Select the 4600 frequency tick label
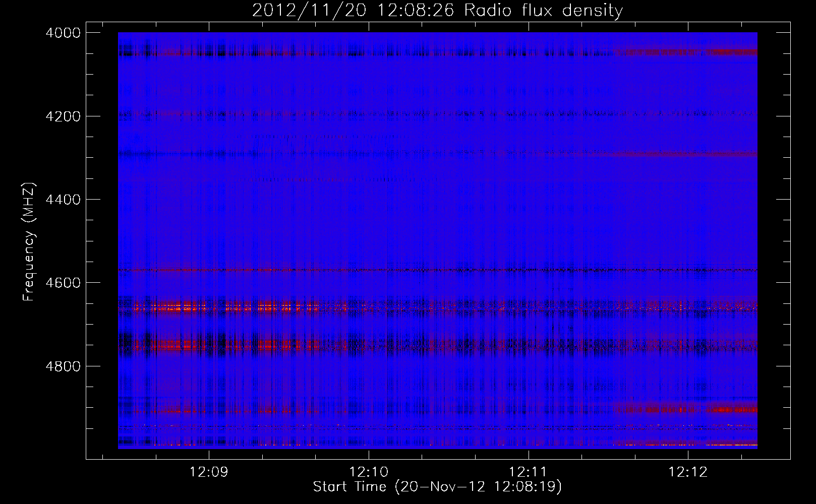The width and height of the screenshot is (816, 504). tap(63, 283)
